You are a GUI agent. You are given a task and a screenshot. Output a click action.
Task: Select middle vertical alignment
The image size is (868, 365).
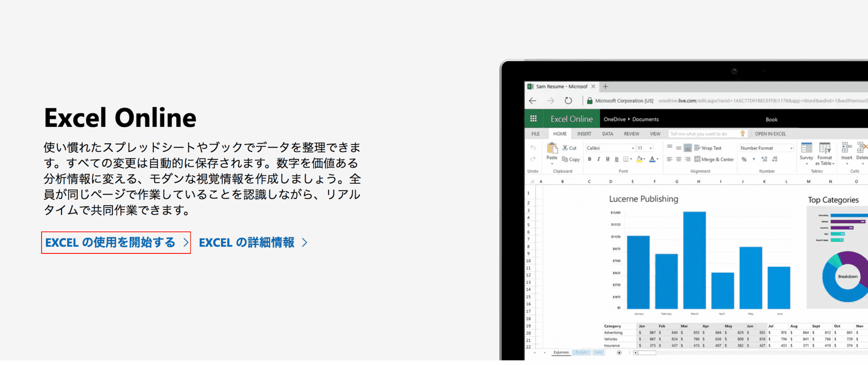[679, 148]
